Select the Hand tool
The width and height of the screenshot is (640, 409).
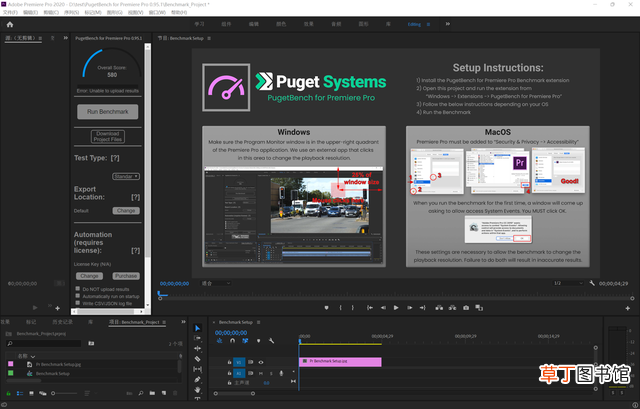(x=198, y=389)
